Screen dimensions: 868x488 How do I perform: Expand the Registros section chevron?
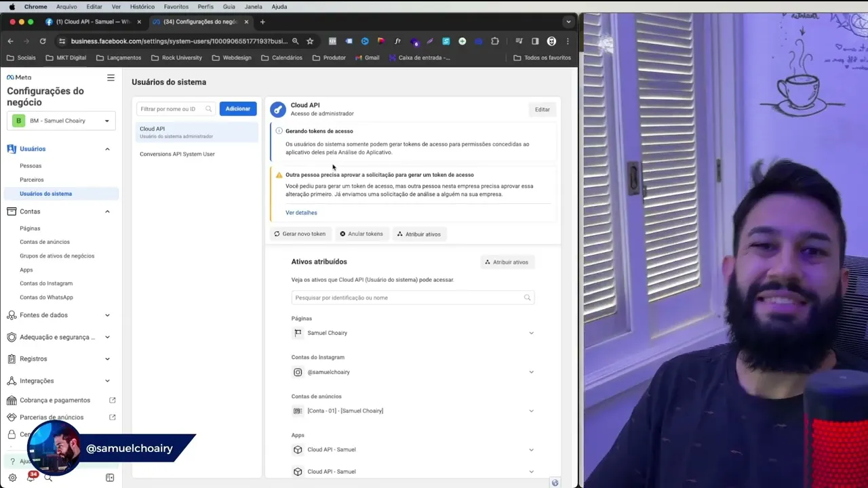pyautogui.click(x=107, y=359)
